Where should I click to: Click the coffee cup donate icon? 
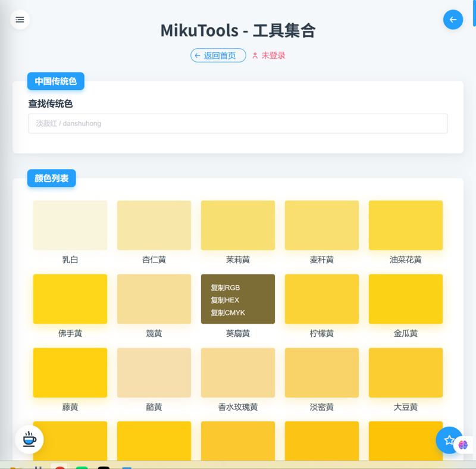point(29,439)
